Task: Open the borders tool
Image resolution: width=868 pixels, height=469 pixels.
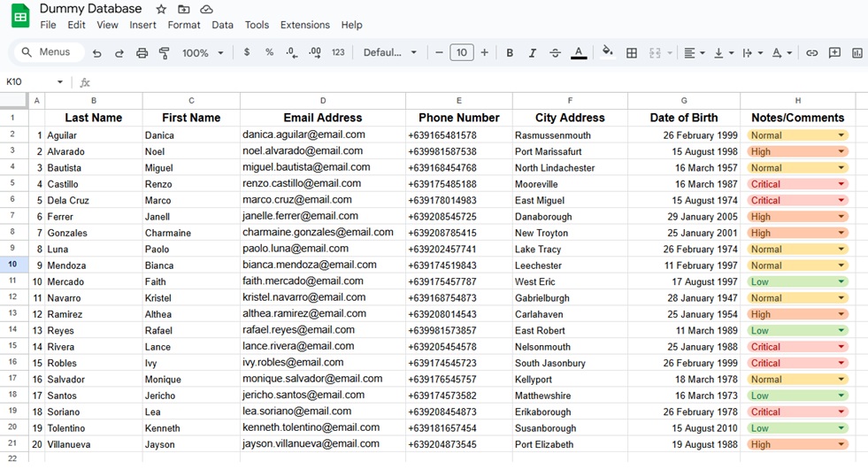Action: (631, 53)
